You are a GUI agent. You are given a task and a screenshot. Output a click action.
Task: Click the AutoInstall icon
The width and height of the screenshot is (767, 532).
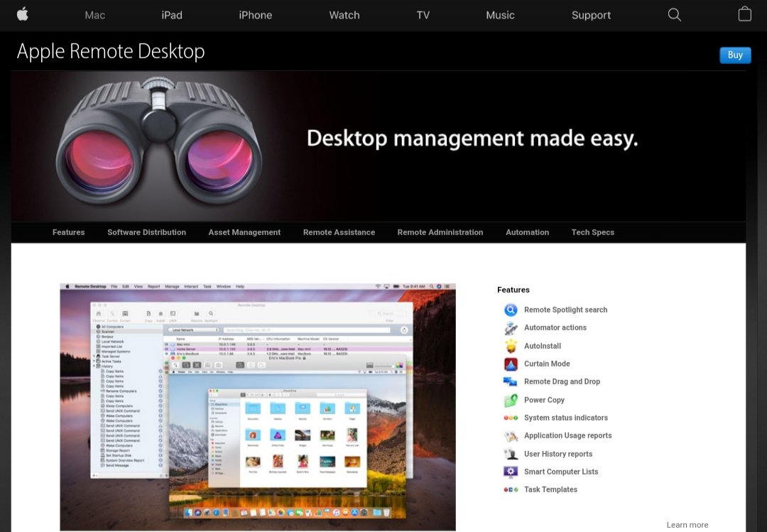click(511, 346)
